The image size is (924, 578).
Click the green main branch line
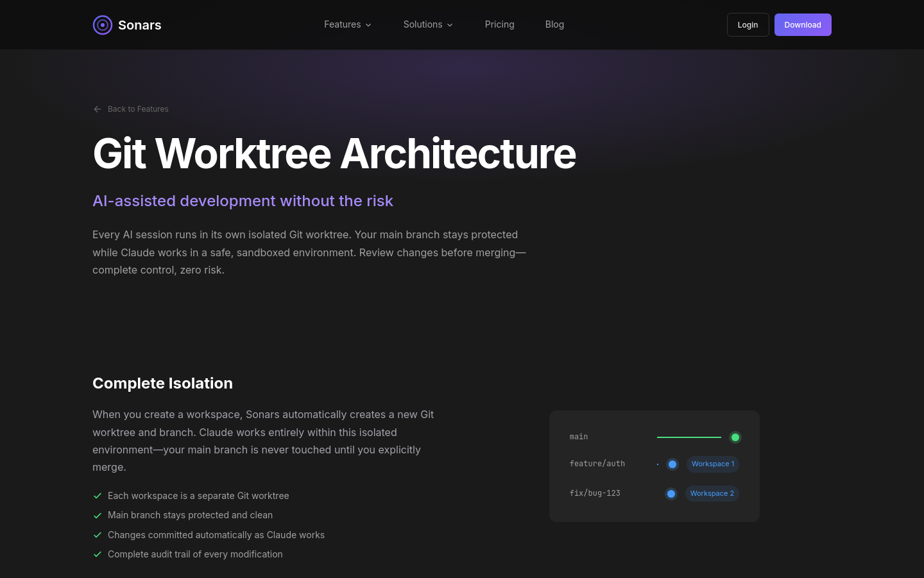coord(689,437)
